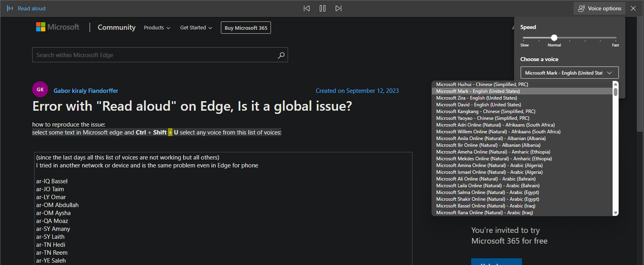The image size is (644, 265).
Task: Select Microsoft Mark English voice
Action: 523,91
